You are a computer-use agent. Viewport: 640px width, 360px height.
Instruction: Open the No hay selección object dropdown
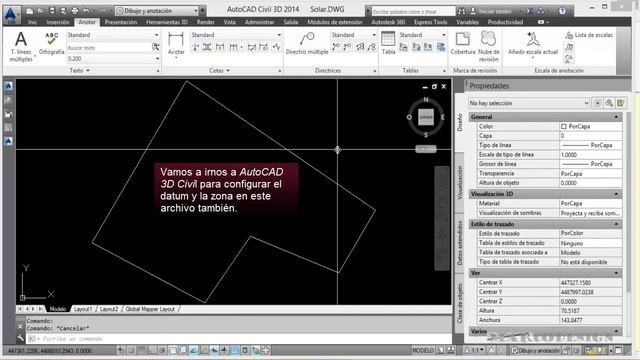pos(529,103)
